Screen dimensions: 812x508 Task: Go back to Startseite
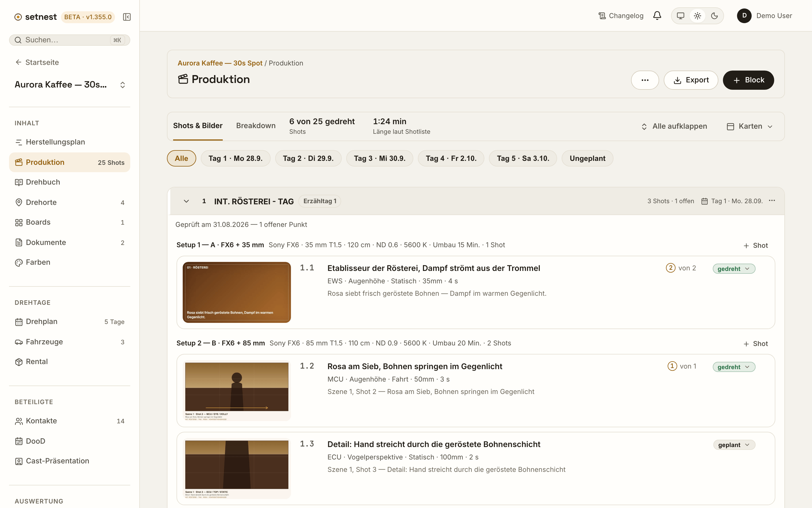pos(37,62)
